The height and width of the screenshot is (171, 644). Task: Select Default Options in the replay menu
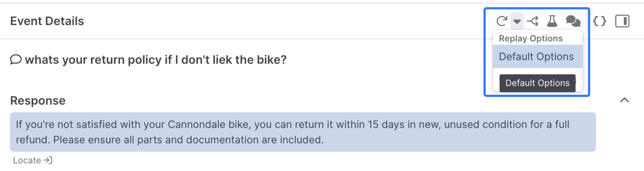(536, 57)
